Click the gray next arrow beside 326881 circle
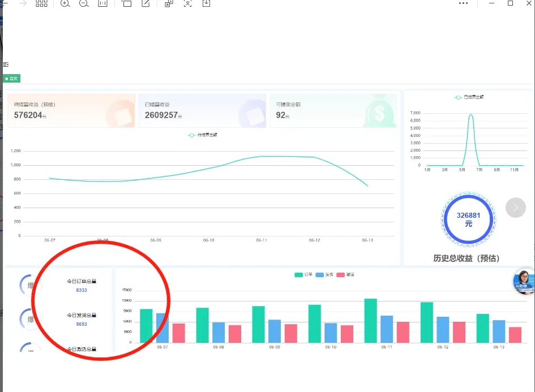Image resolution: width=535 pixels, height=392 pixels. 516,208
